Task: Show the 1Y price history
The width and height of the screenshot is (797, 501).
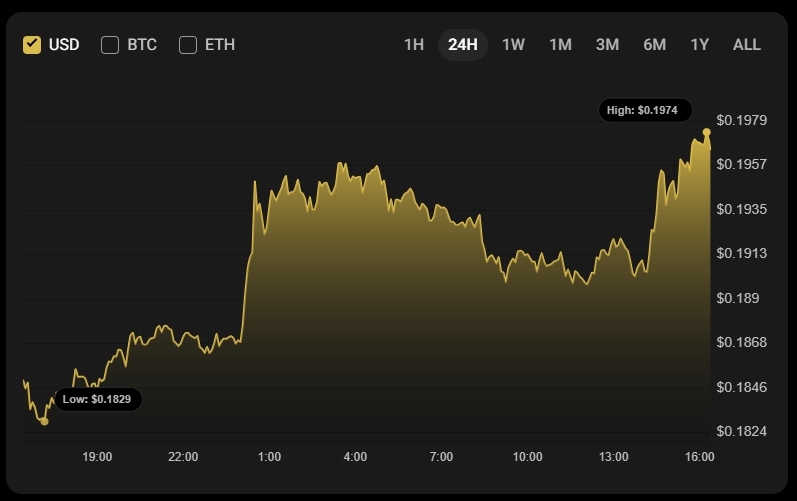Action: click(699, 45)
